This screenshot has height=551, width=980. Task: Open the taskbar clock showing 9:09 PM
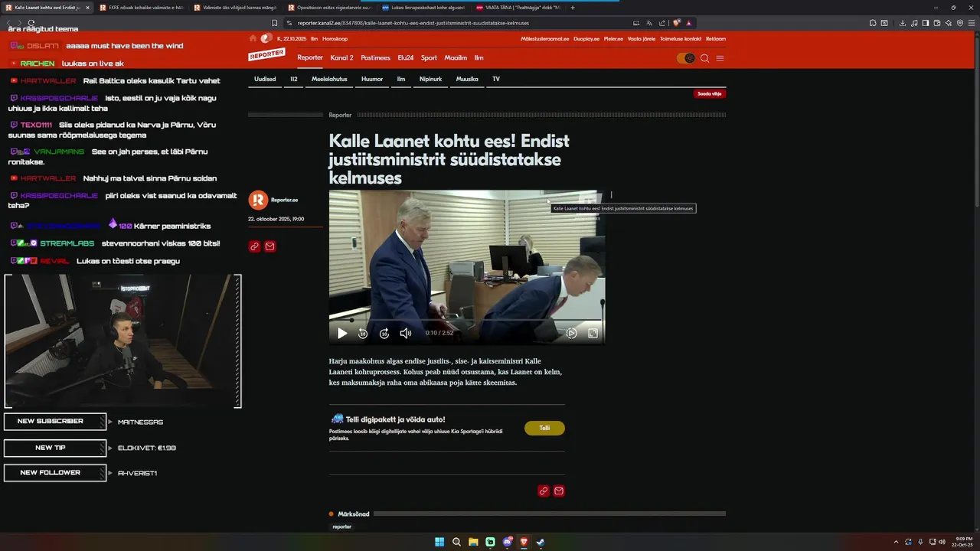click(964, 542)
